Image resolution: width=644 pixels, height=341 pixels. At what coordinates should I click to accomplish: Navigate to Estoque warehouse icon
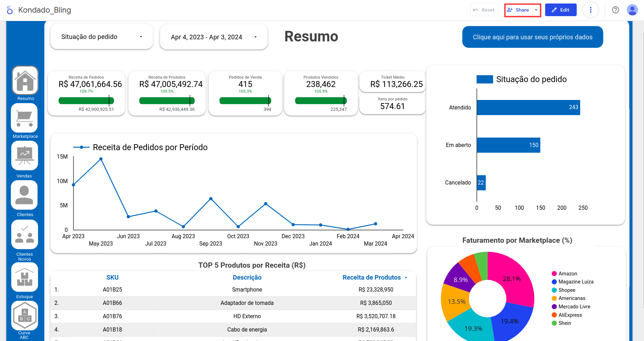pos(25,277)
